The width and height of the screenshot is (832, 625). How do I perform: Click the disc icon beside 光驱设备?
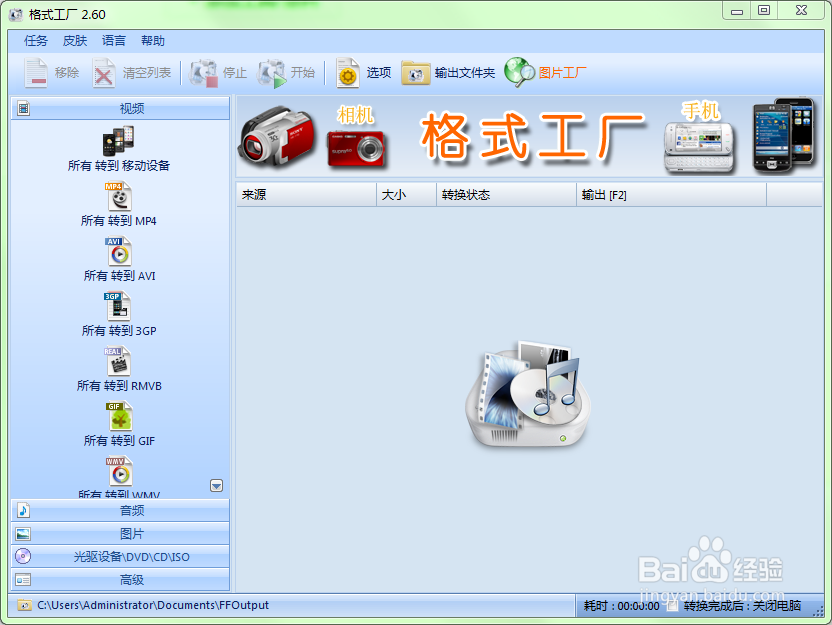pos(23,556)
